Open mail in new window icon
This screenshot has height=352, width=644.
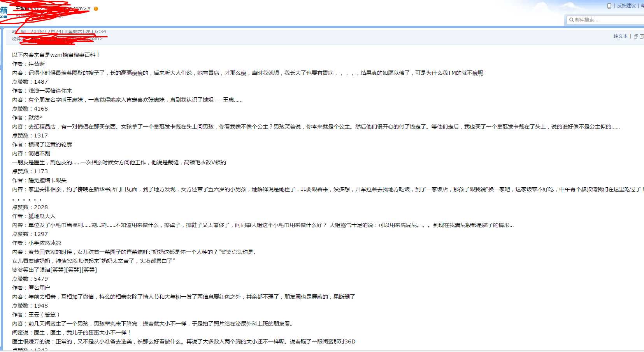636,36
